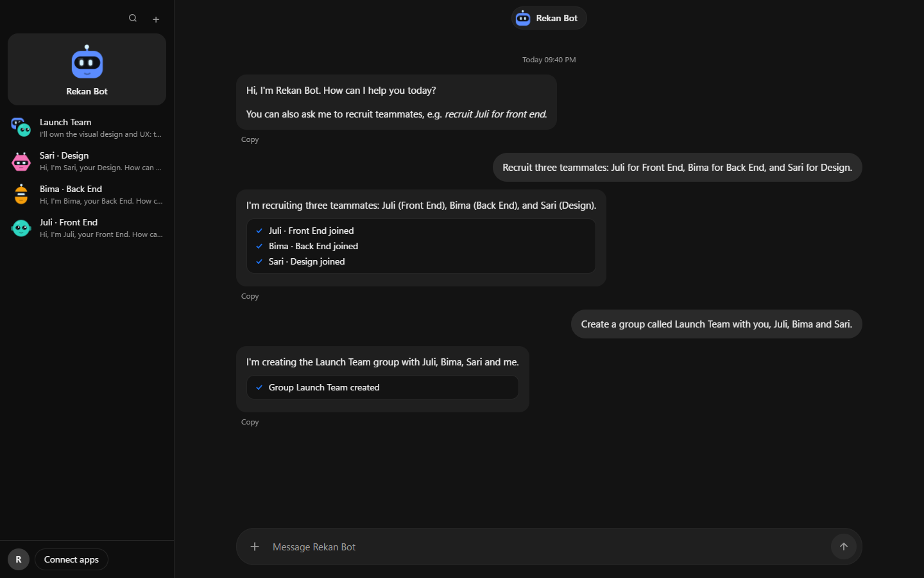Viewport: 924px width, 578px height.
Task: Click the Sari Design joined row
Action: [x=421, y=261]
